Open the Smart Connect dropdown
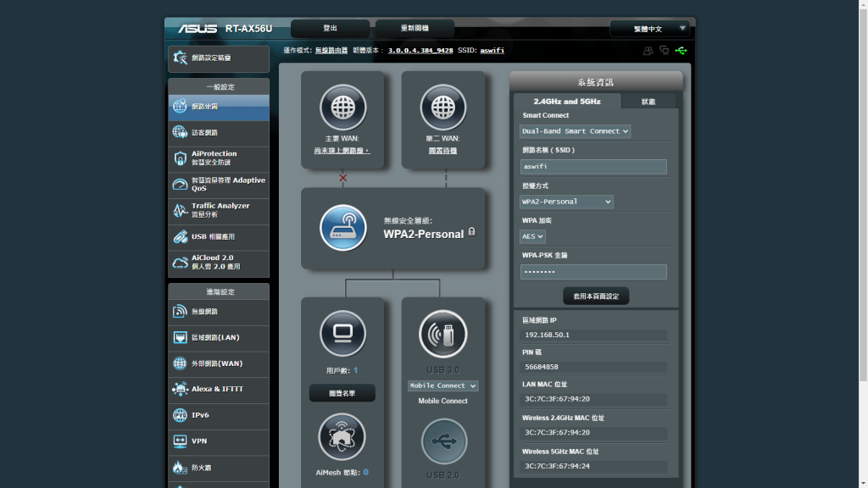This screenshot has width=868, height=488. [x=575, y=131]
